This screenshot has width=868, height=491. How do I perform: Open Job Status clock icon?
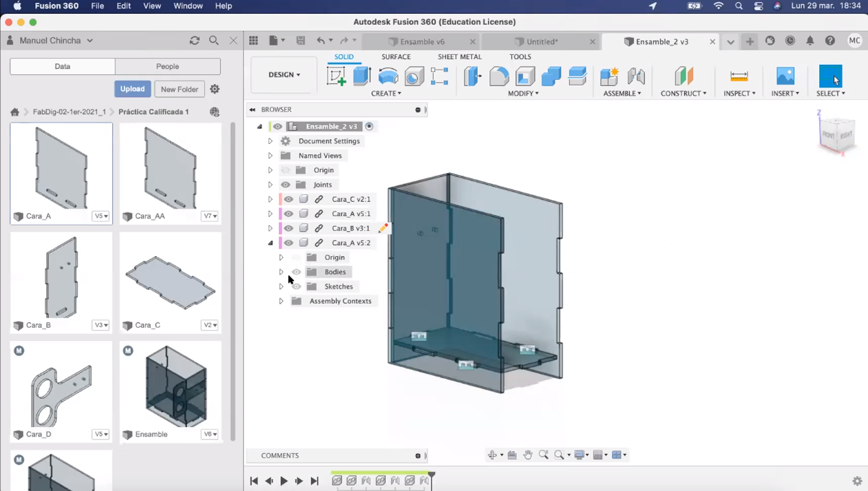(x=790, y=41)
